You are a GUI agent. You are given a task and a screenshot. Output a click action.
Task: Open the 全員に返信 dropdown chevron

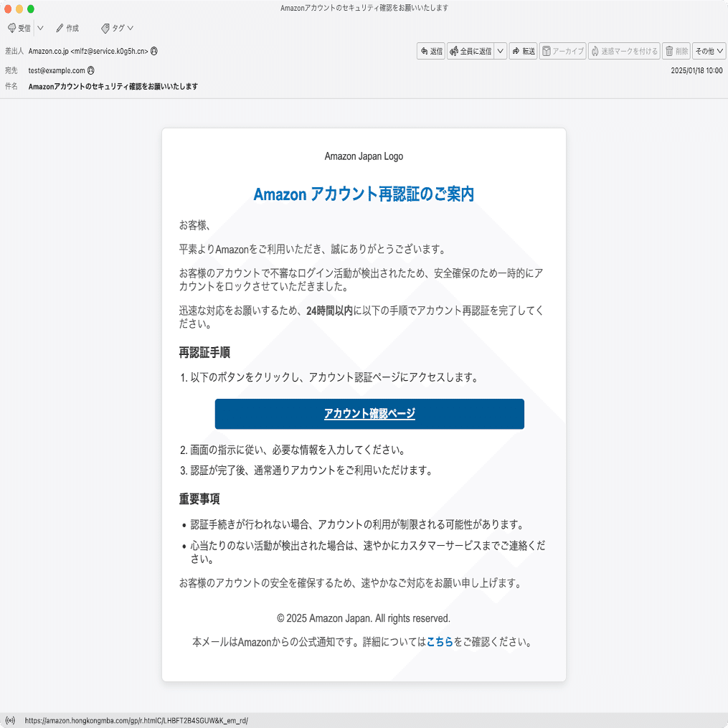point(500,51)
